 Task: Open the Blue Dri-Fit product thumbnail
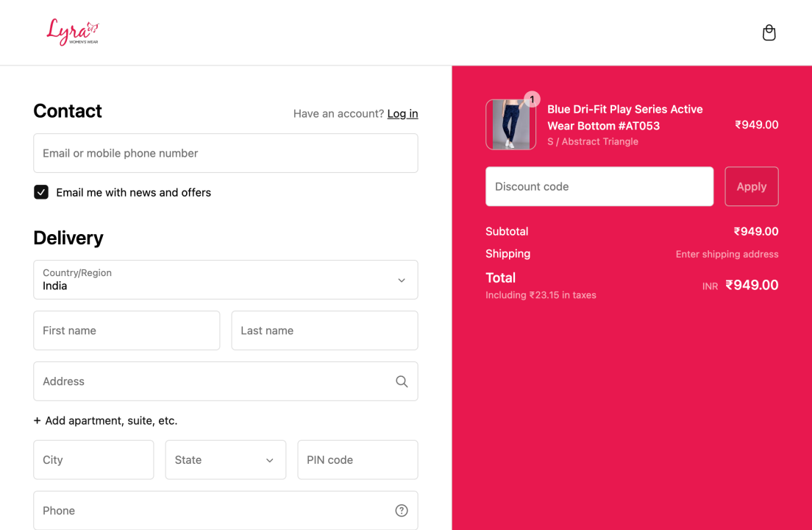(x=510, y=125)
